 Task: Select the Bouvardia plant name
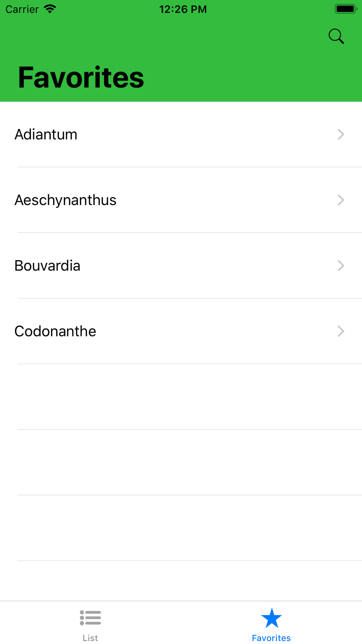click(47, 265)
